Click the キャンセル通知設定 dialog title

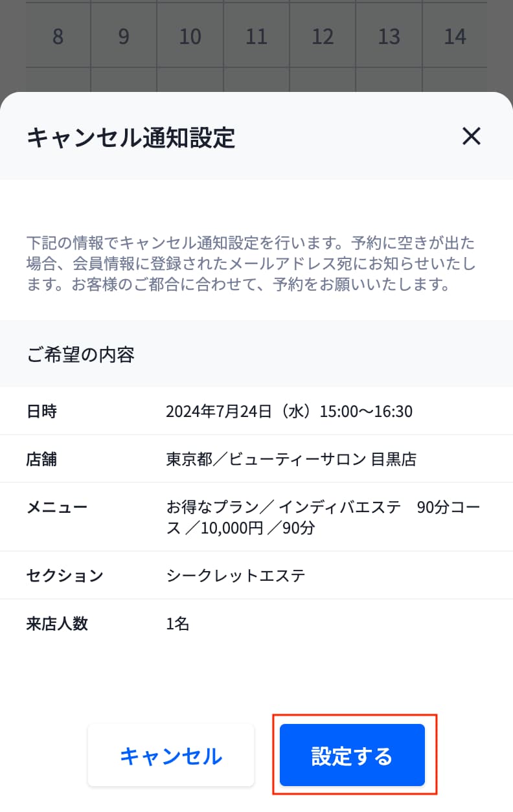130,137
